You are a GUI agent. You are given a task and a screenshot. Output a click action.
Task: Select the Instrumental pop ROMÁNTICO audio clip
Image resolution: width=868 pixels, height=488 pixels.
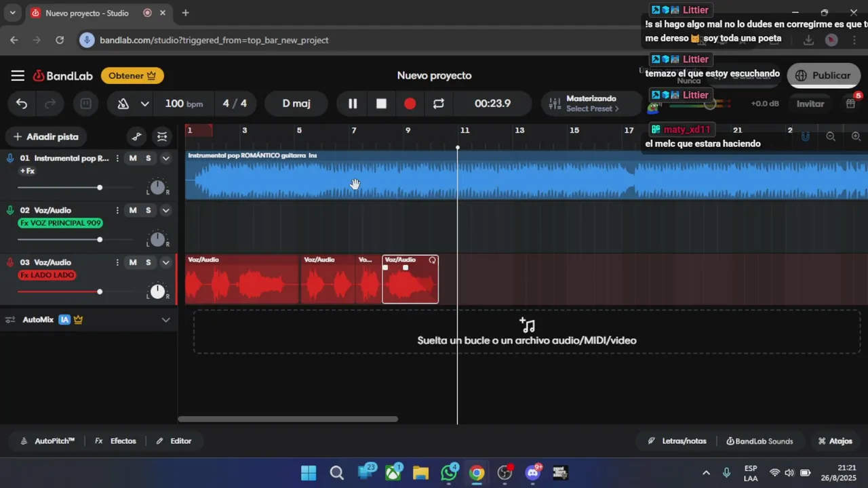[x=526, y=175]
